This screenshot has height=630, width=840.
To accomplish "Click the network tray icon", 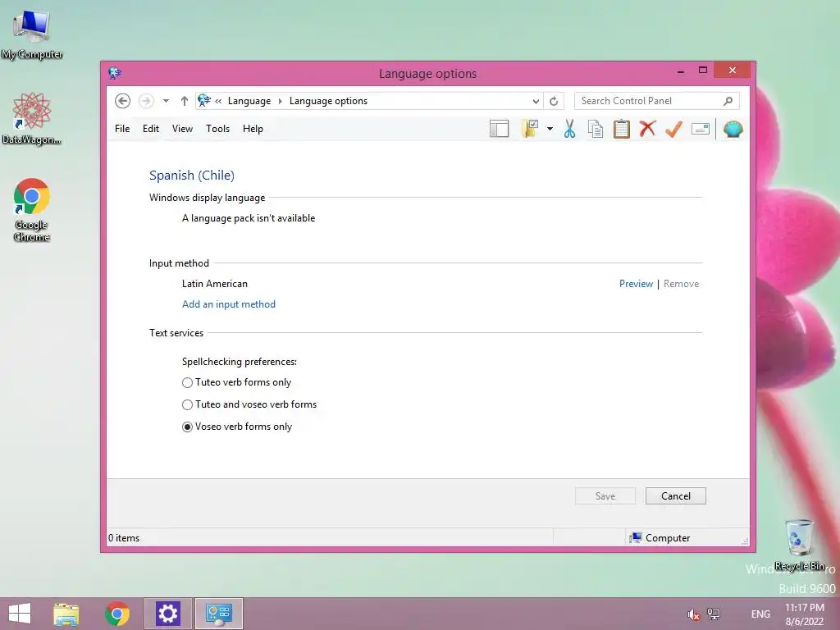I will pyautogui.click(x=714, y=614).
